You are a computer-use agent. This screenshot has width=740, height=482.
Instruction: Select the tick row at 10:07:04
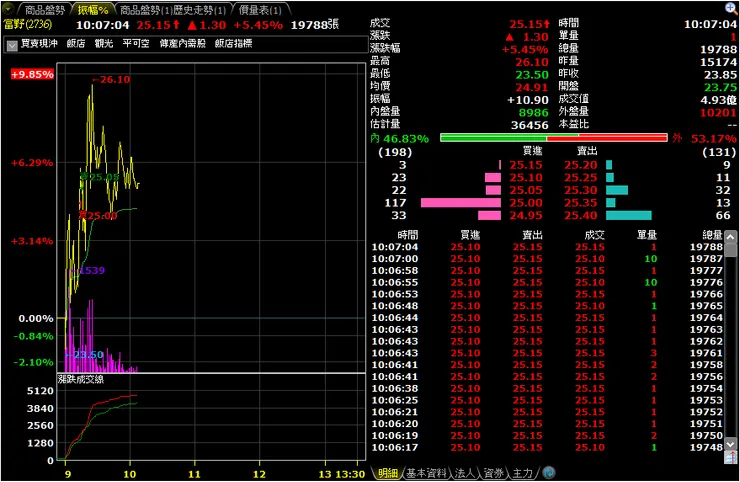tap(547, 247)
